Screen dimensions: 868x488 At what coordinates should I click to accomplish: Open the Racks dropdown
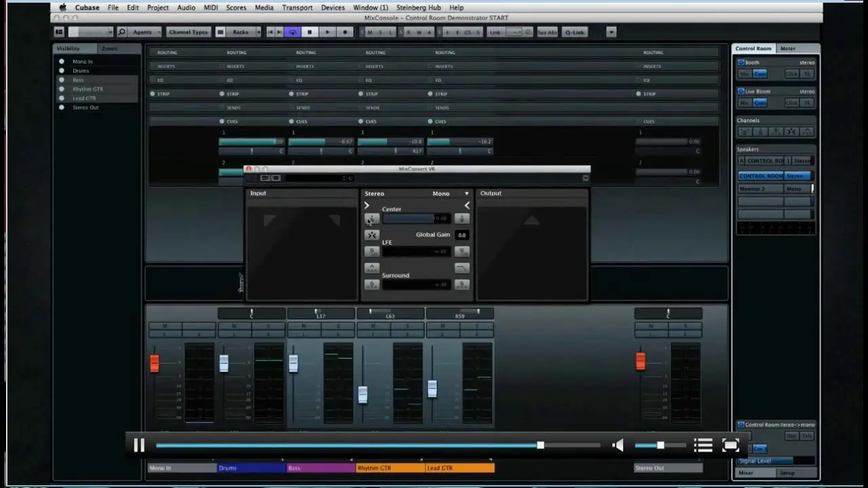pos(244,32)
